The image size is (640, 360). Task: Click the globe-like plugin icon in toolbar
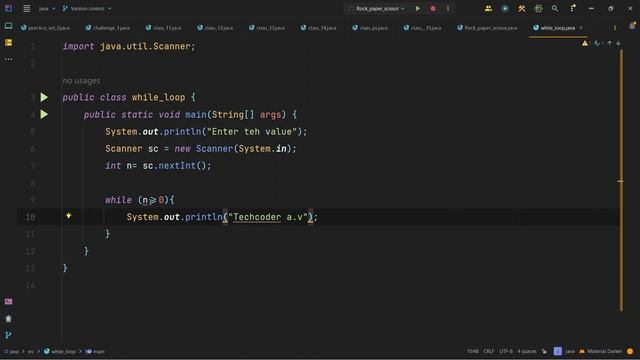coord(538,8)
